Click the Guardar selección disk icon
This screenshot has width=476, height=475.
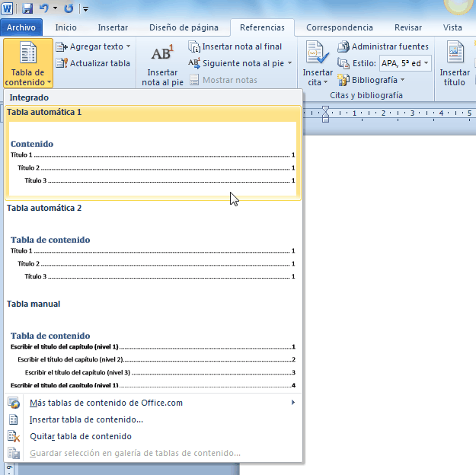tap(14, 453)
